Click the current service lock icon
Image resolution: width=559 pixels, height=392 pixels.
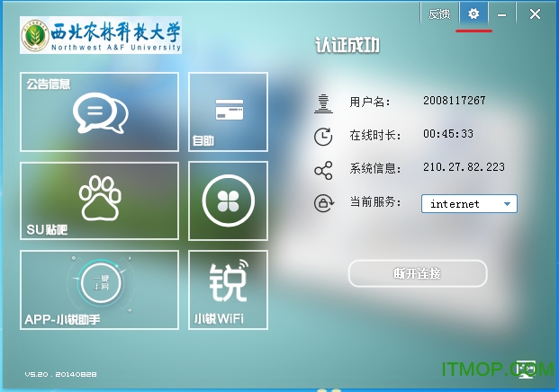(323, 203)
